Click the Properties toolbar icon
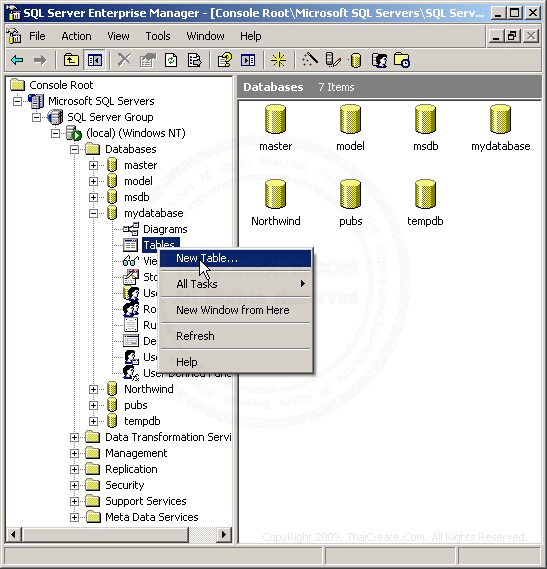Viewport: 547px width, 569px height. [x=148, y=60]
